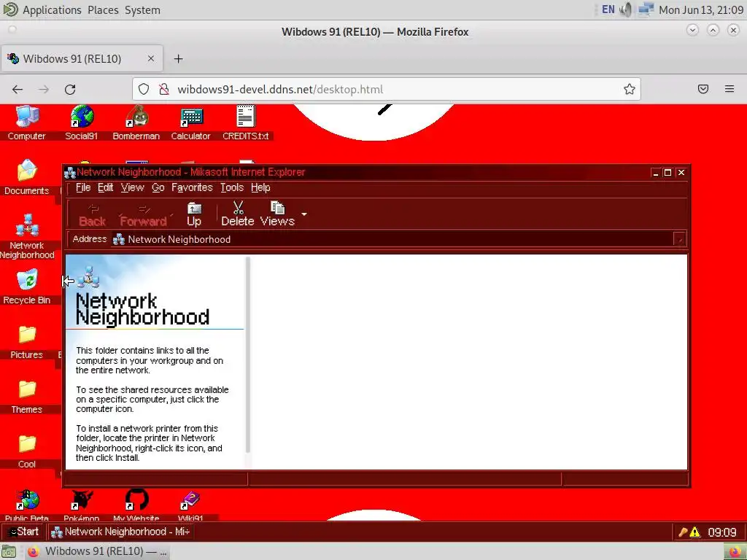Click the Address field showing Network Neighborhood
Viewport: 747px width, 560px height.
tap(392, 239)
